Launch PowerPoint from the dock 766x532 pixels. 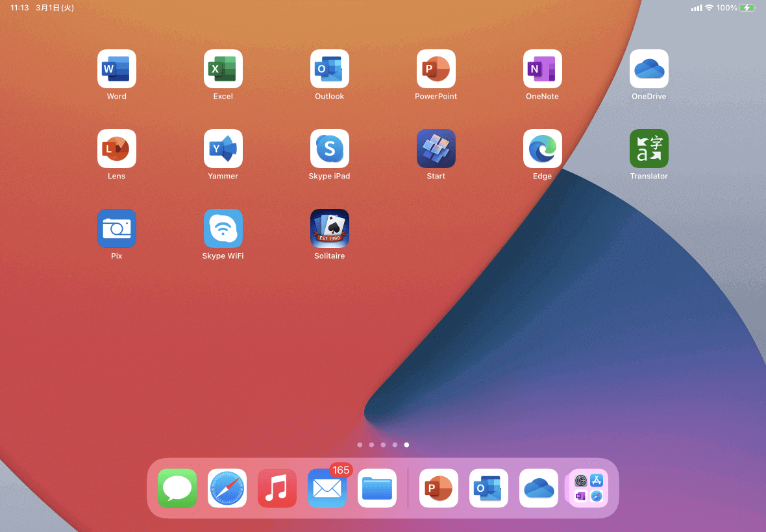pyautogui.click(x=439, y=488)
